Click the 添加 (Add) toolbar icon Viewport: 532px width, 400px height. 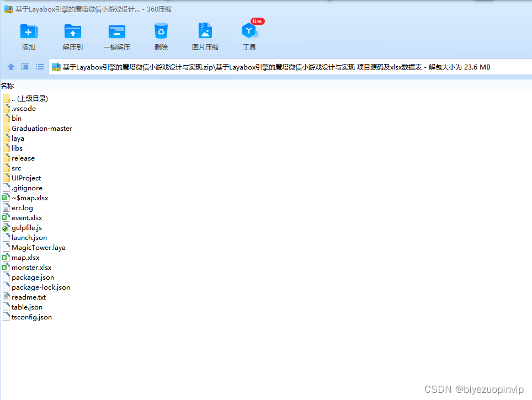tap(29, 32)
